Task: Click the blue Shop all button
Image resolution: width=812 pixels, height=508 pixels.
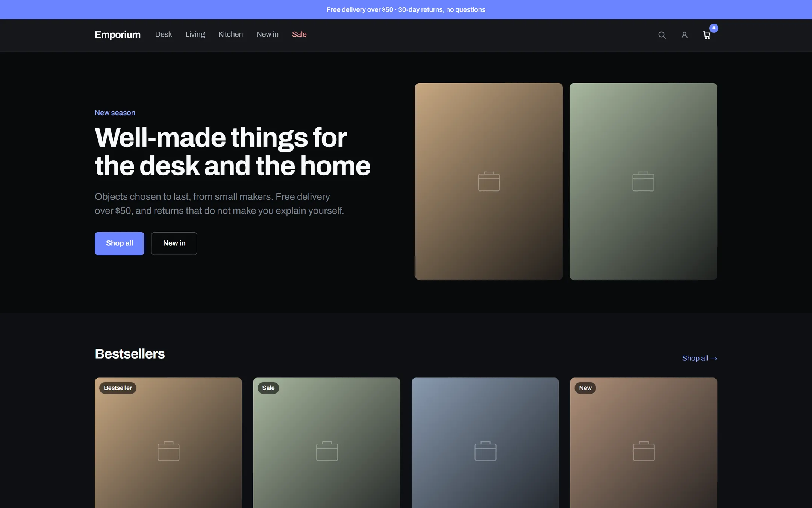Action: 120,243
